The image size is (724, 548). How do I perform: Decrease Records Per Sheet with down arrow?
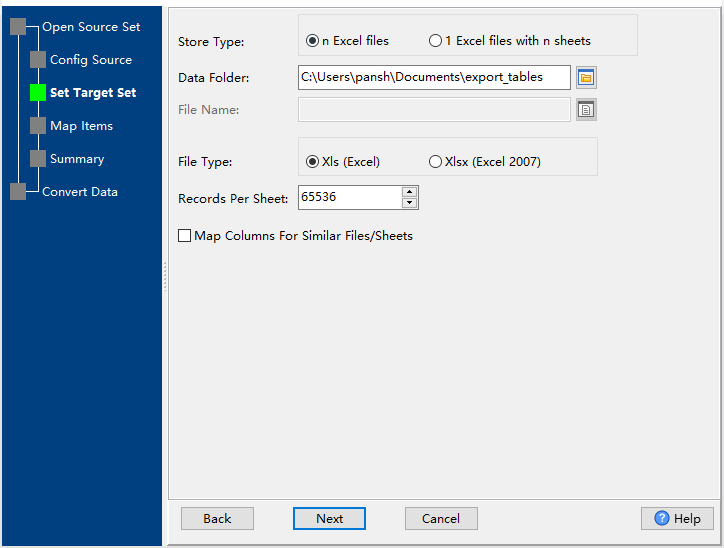tap(410, 203)
